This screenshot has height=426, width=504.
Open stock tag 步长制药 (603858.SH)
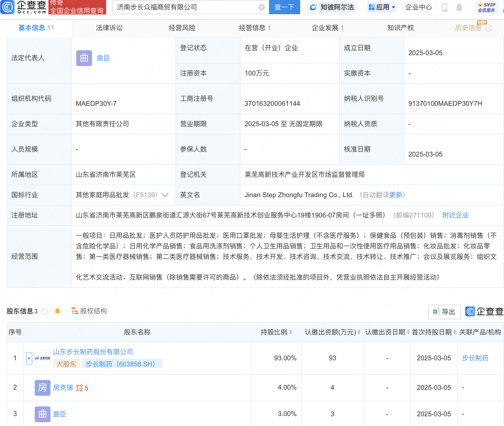coord(122,364)
